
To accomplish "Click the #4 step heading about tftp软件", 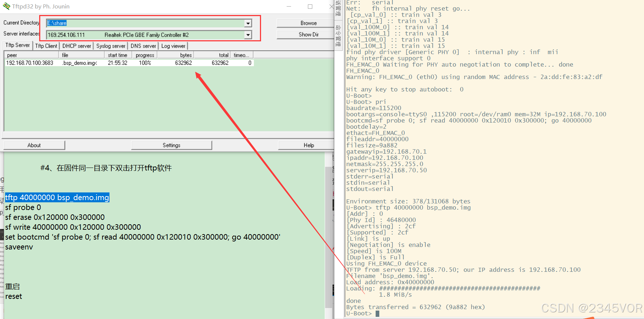I will coord(106,168).
